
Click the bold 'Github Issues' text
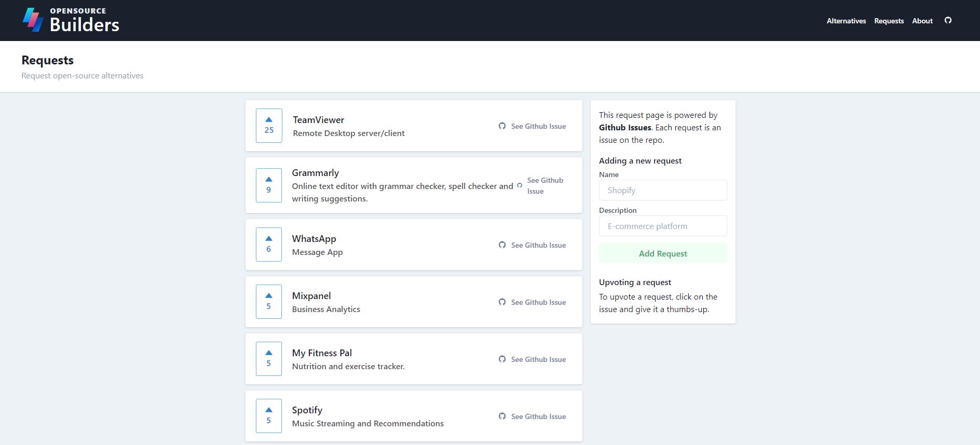[625, 128]
